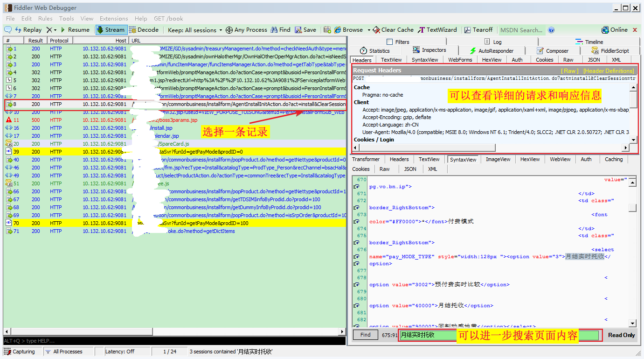Switch to the Timeline tab
Viewport: 644px width, 359px height.
pyautogui.click(x=589, y=42)
